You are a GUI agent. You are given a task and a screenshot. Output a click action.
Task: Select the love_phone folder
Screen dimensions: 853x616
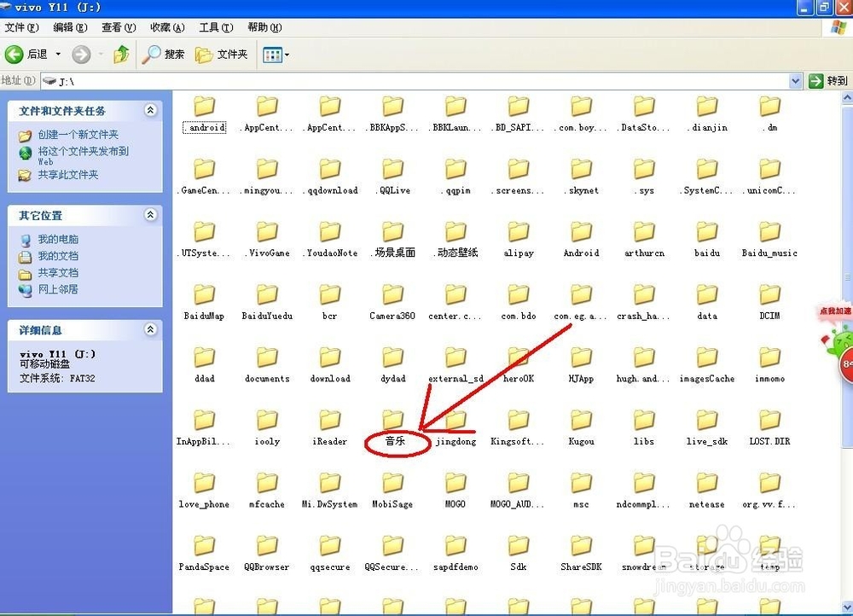pyautogui.click(x=205, y=492)
